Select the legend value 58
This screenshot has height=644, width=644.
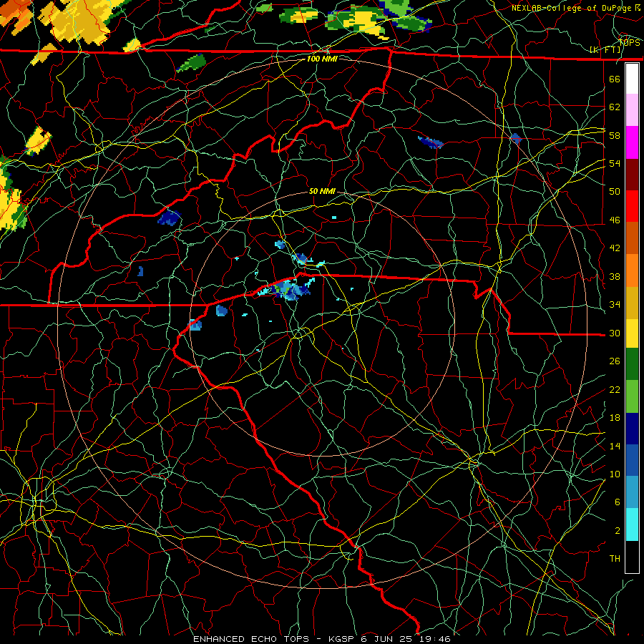pyautogui.click(x=615, y=135)
